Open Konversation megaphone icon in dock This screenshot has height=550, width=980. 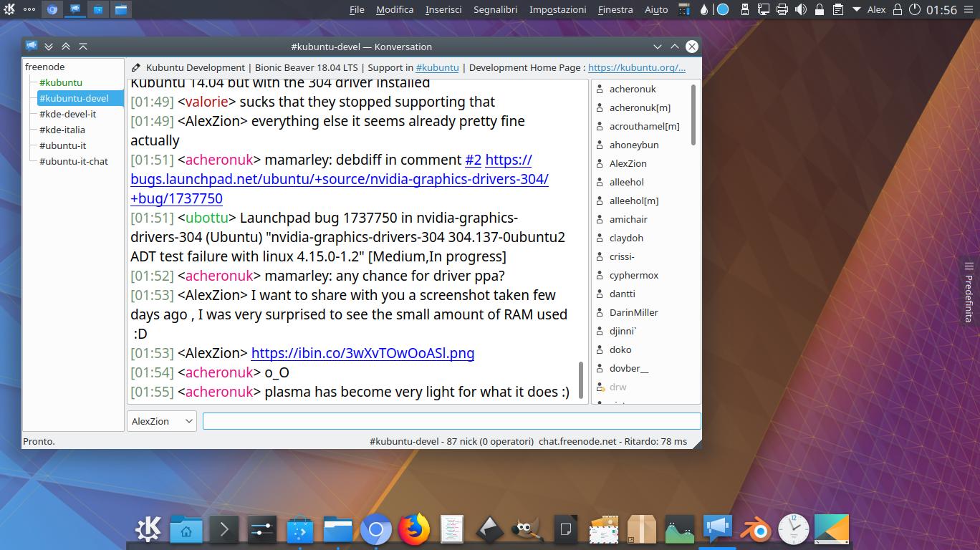coord(717,530)
